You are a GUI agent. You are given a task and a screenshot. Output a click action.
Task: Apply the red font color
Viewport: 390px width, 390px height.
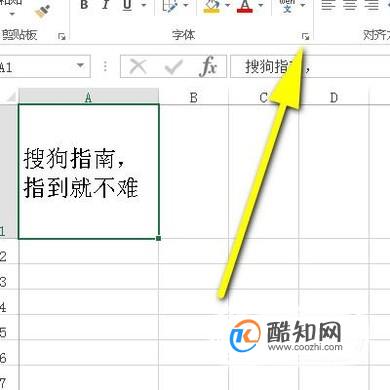(x=245, y=6)
